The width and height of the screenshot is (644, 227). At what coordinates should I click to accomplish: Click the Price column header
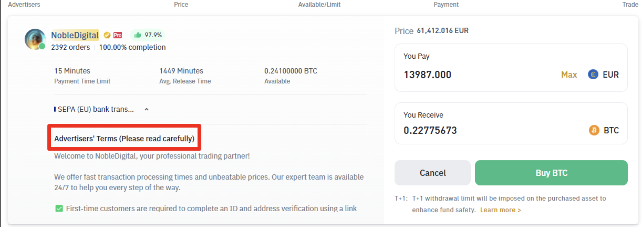click(181, 4)
